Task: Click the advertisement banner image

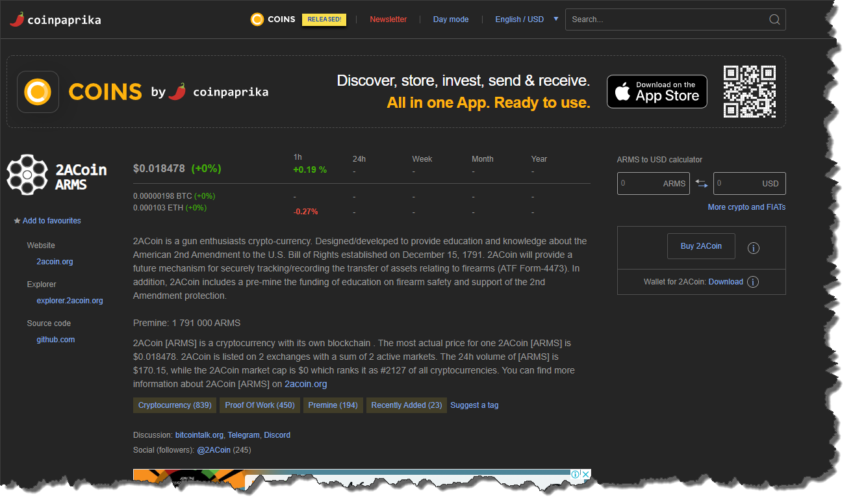Action: click(362, 479)
